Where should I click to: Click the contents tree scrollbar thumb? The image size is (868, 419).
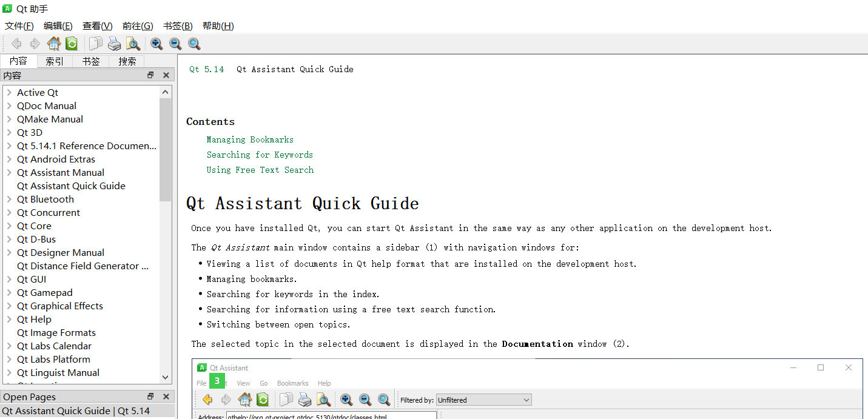click(166, 150)
